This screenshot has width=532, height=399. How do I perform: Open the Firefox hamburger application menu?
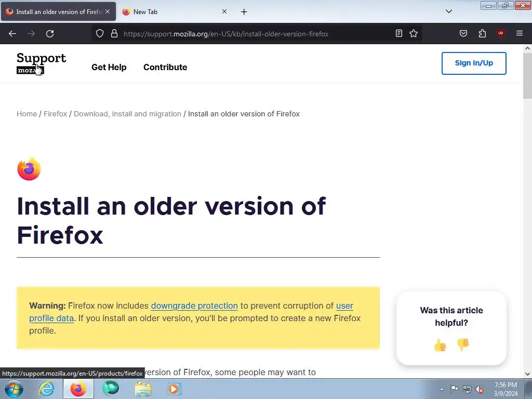(x=519, y=33)
